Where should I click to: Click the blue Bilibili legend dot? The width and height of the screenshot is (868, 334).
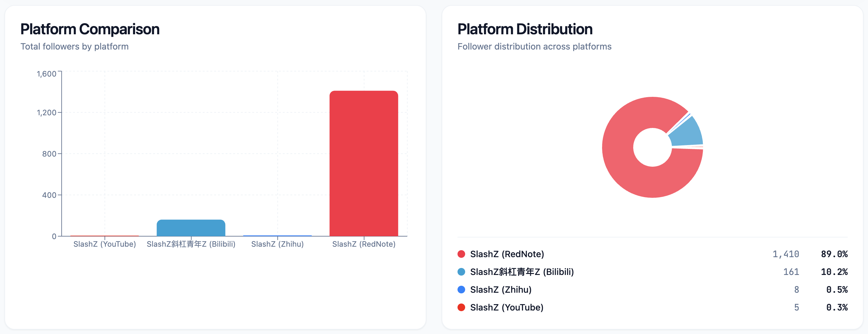point(461,272)
